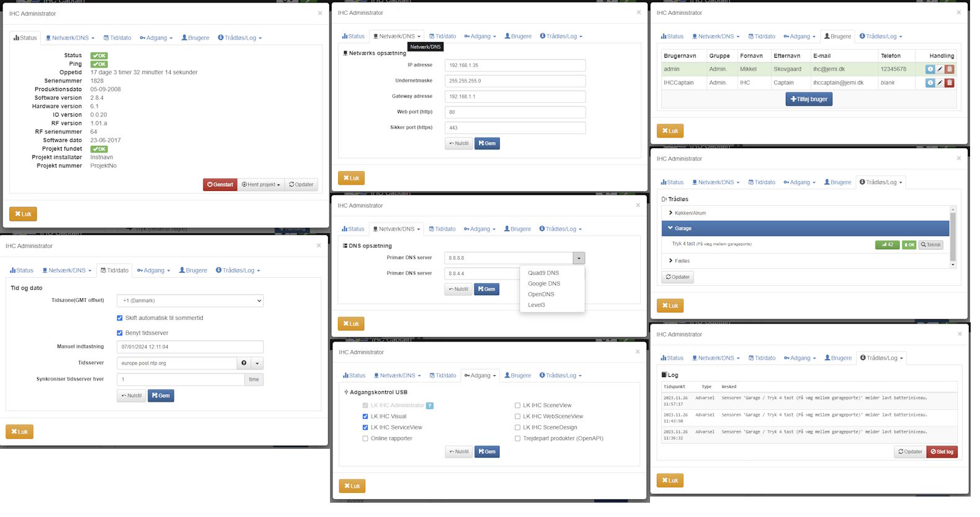This screenshot has width=980, height=517.
Task: Choose Level3 from the DNS list
Action: click(537, 305)
